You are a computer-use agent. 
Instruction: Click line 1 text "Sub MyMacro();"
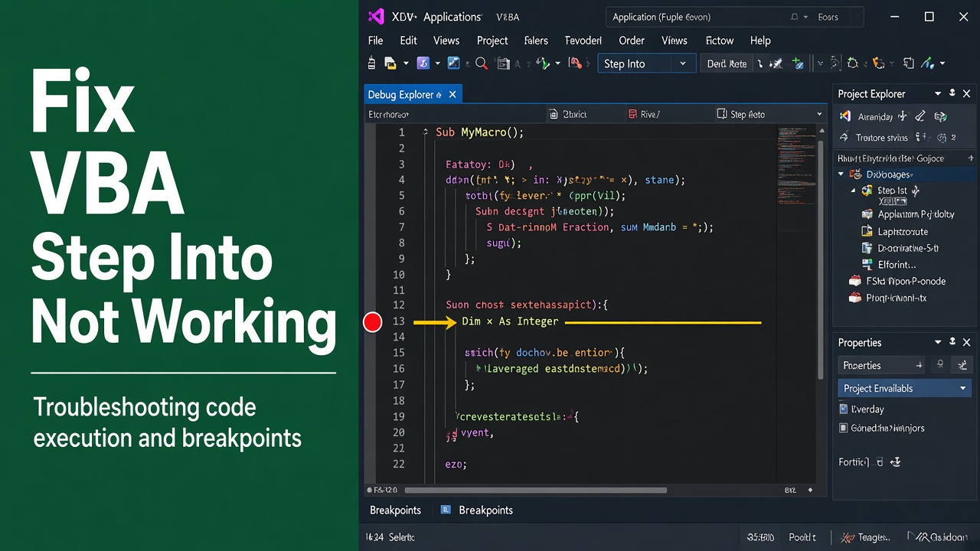[x=479, y=132]
